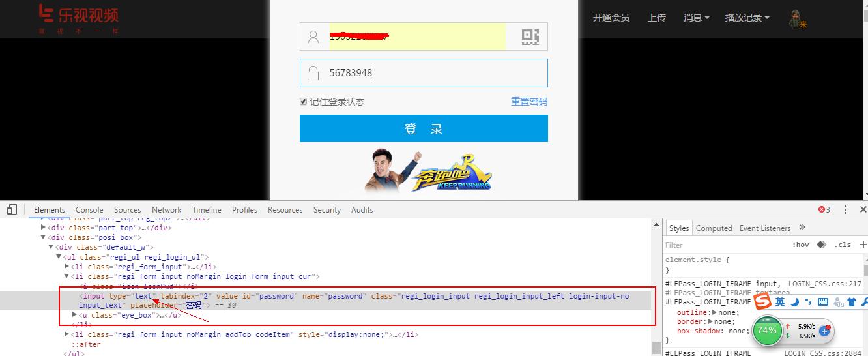Click the blue plus button on the speed widget

pyautogui.click(x=824, y=331)
